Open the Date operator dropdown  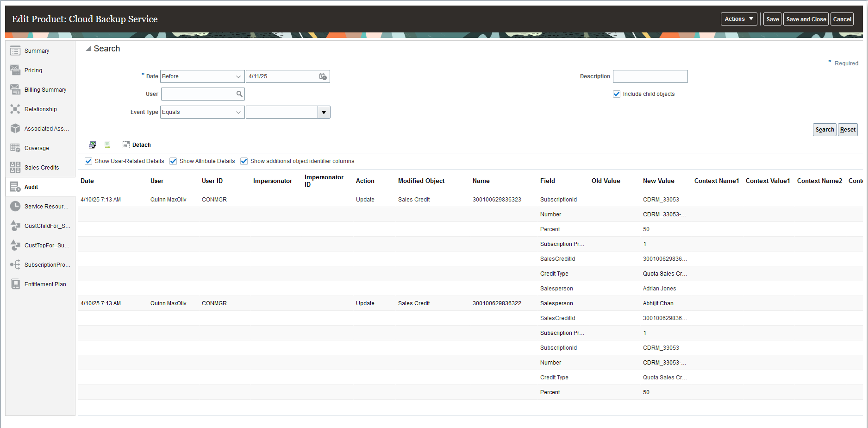coord(202,76)
